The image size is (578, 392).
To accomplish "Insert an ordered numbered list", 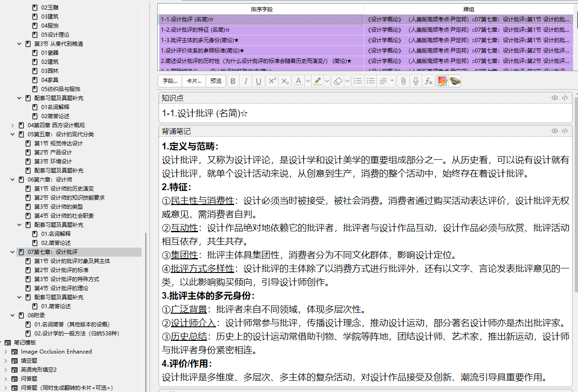I will tap(371, 81).
